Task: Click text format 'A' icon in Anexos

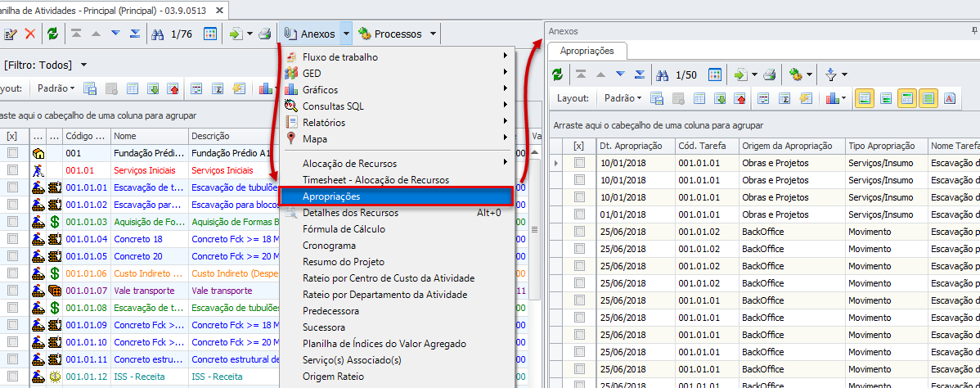Action: tap(949, 98)
